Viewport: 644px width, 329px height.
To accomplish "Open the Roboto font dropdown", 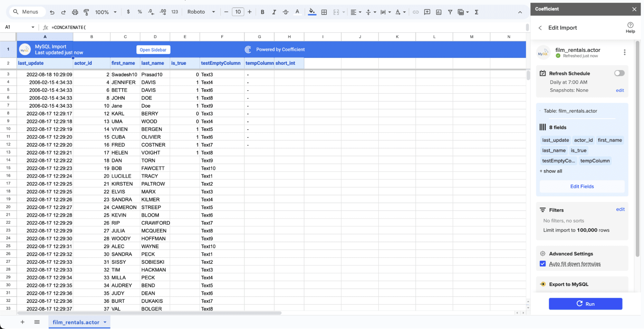I will [x=201, y=12].
